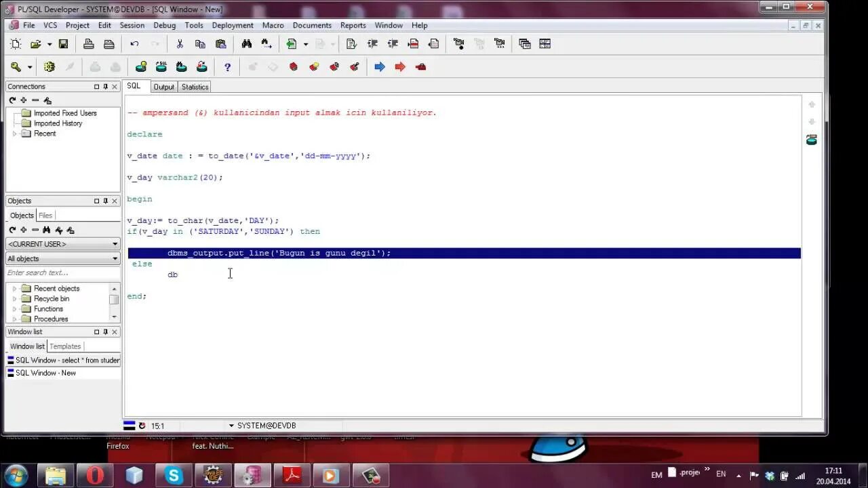Open Help via question mark icon
Viewport: 868px width, 488px height.
(227, 67)
